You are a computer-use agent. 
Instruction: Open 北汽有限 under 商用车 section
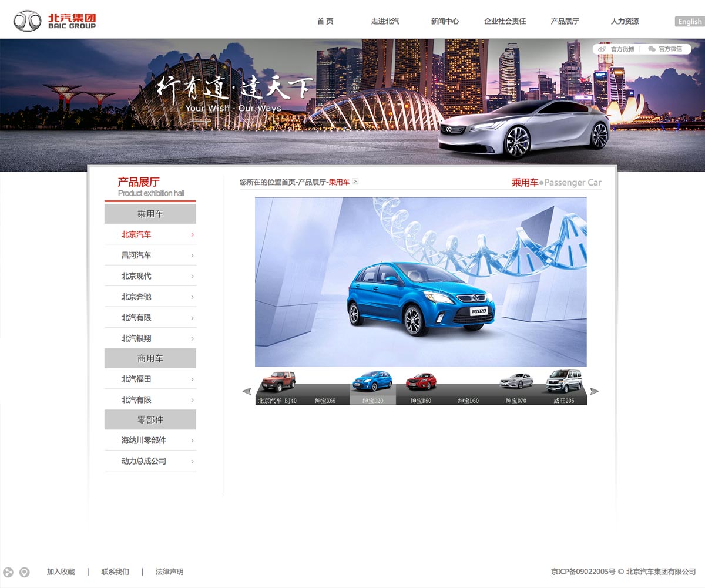pyautogui.click(x=136, y=399)
